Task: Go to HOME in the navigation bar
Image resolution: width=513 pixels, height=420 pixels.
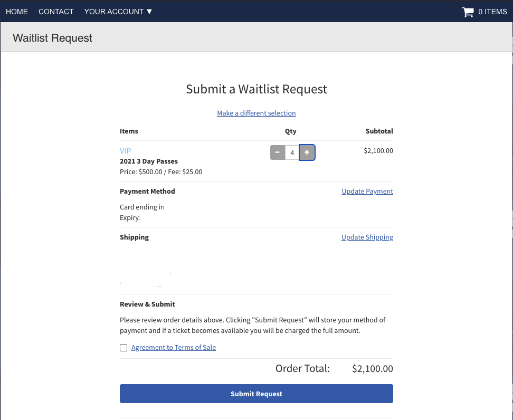Action: click(17, 12)
